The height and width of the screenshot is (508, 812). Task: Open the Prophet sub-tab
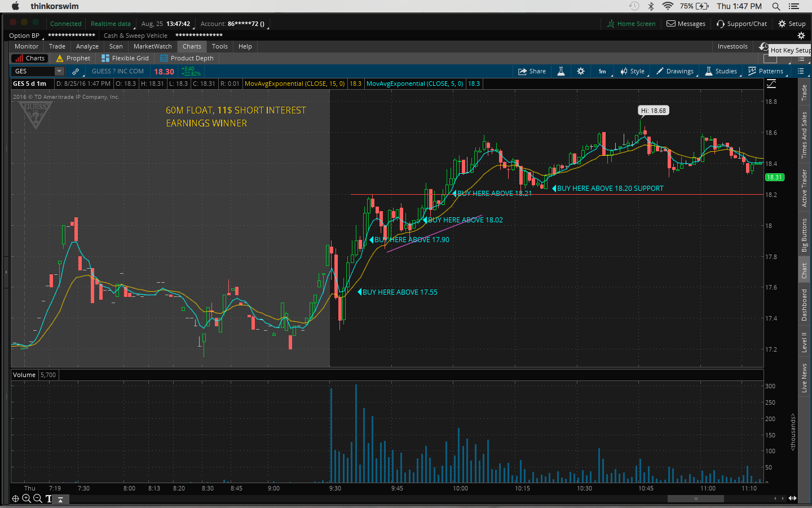tap(73, 58)
